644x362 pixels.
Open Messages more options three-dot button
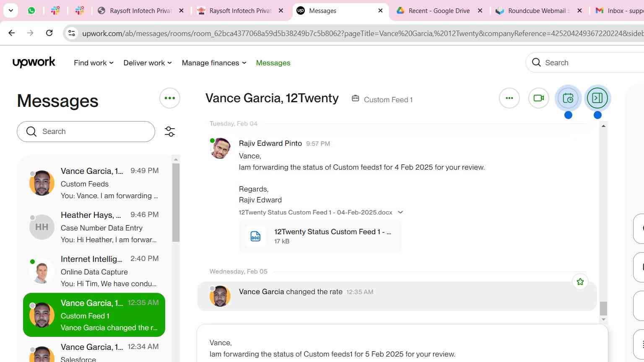tap(170, 98)
